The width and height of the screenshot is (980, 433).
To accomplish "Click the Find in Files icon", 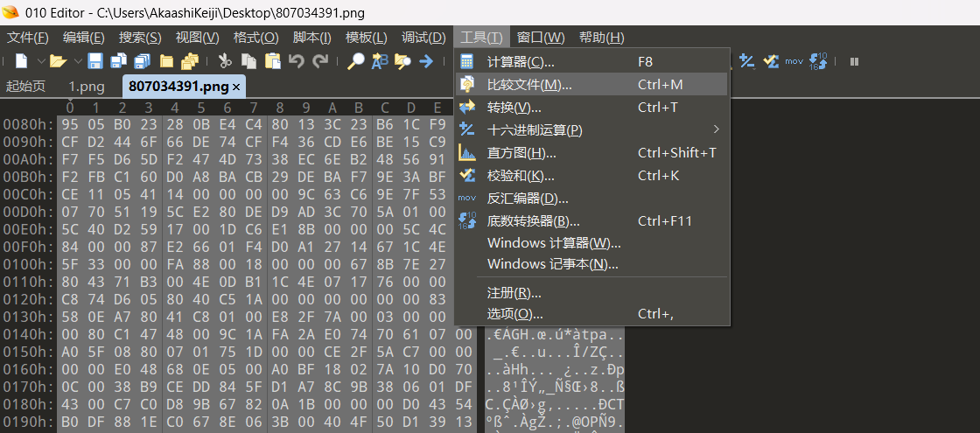I will point(403,61).
